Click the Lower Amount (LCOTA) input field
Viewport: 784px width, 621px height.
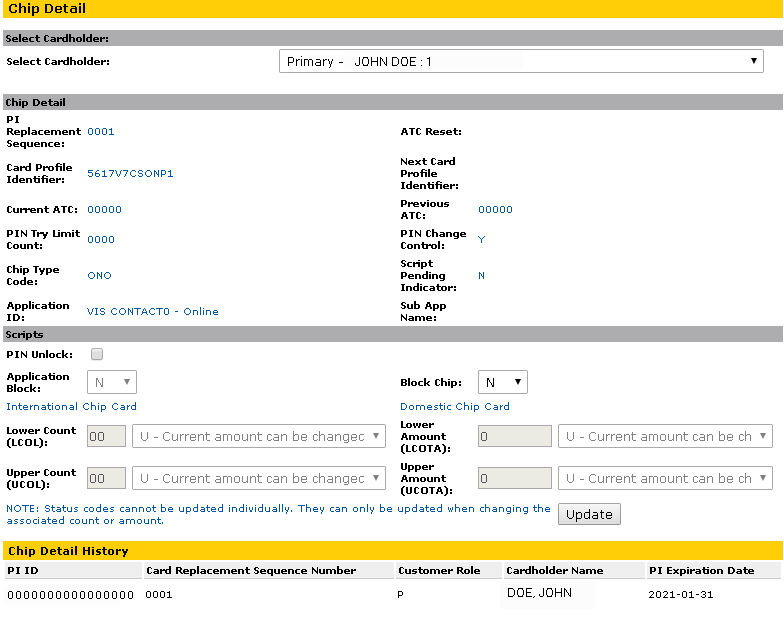pyautogui.click(x=514, y=436)
